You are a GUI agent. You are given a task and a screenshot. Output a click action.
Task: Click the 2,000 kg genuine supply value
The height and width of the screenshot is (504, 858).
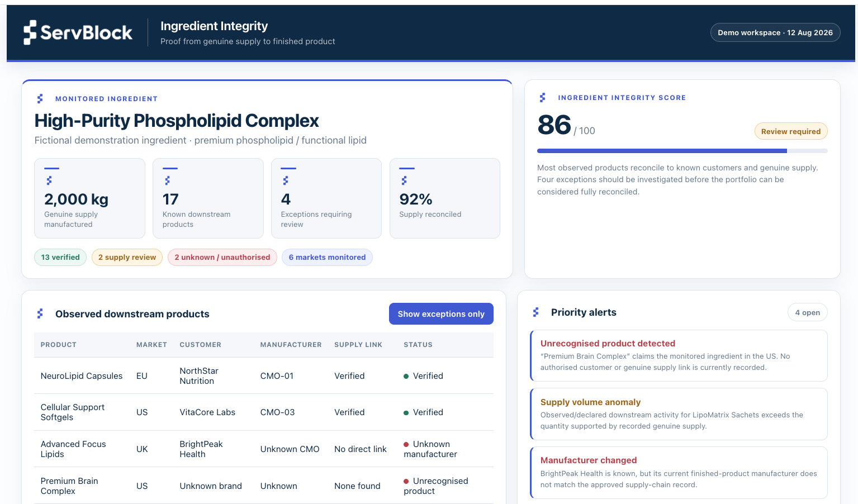pos(76,199)
